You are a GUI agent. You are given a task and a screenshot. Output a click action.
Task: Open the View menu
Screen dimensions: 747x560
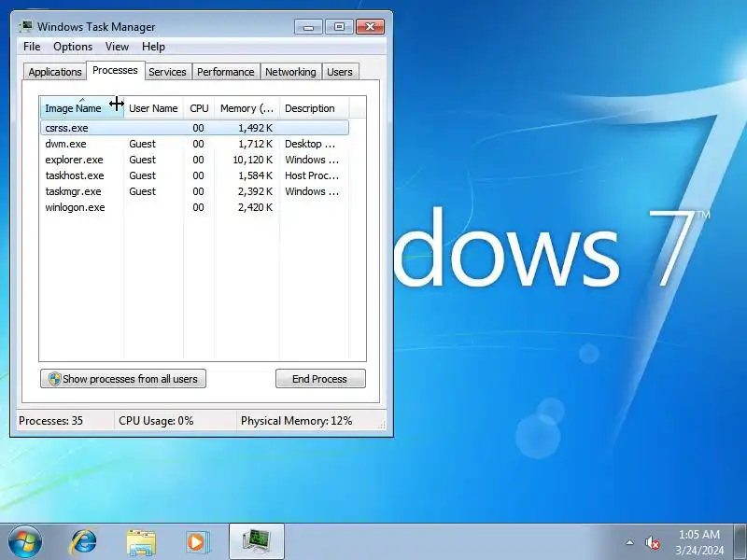pyautogui.click(x=118, y=47)
